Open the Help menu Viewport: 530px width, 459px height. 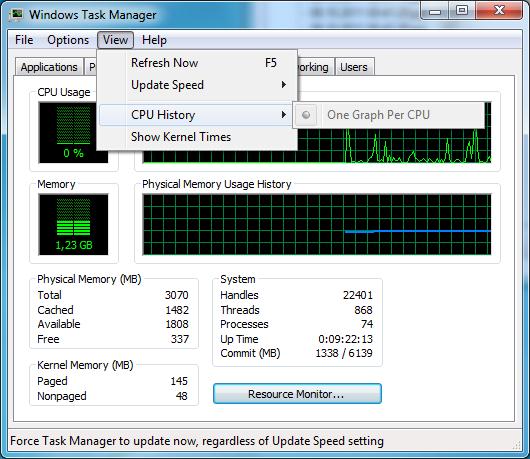[154, 40]
